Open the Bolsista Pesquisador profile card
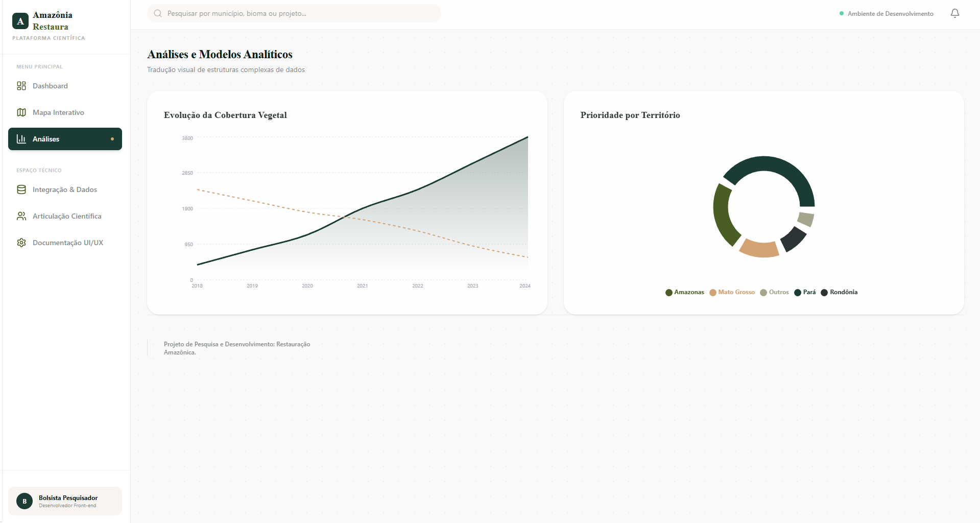 tap(65, 501)
